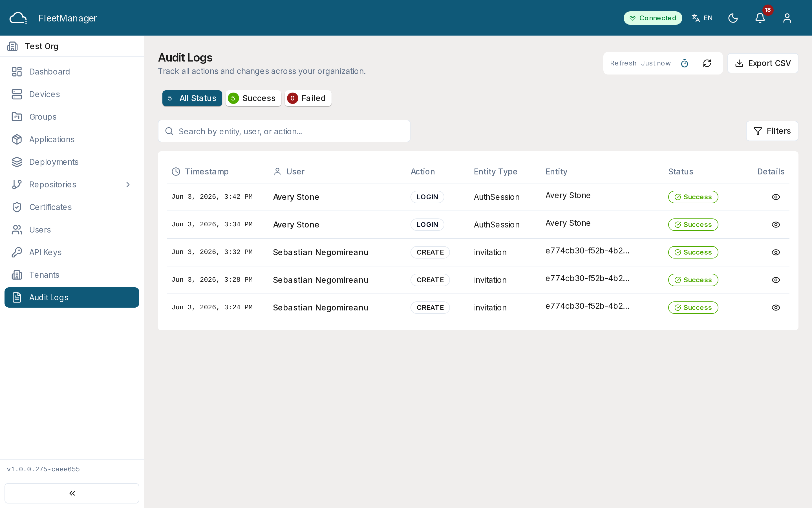Click the User column header
The height and width of the screenshot is (508, 812).
pos(289,172)
